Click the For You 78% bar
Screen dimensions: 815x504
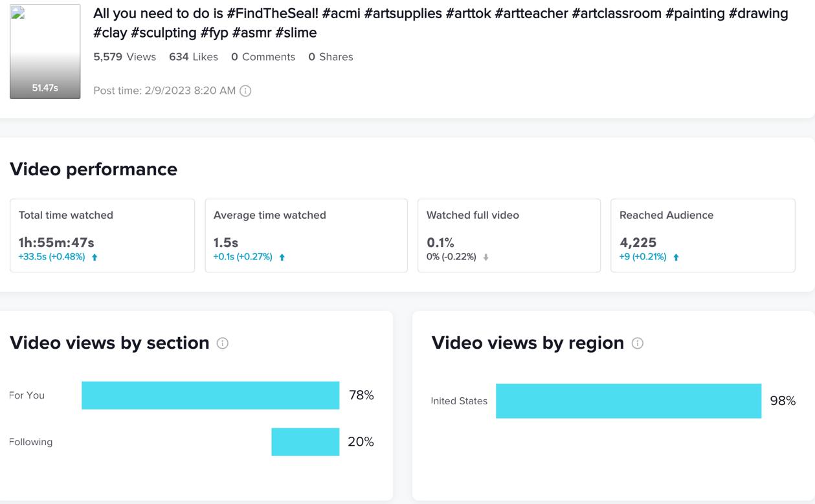click(x=210, y=395)
